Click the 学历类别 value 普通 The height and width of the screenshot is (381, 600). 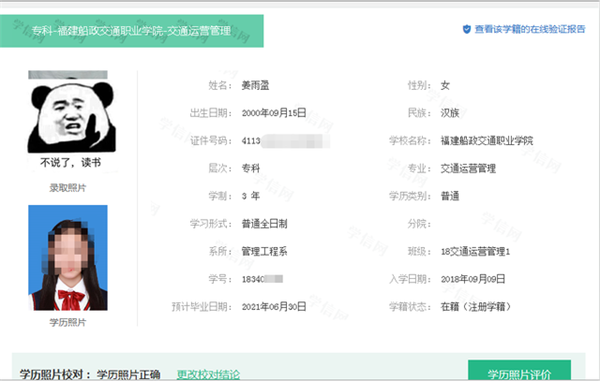(x=450, y=196)
